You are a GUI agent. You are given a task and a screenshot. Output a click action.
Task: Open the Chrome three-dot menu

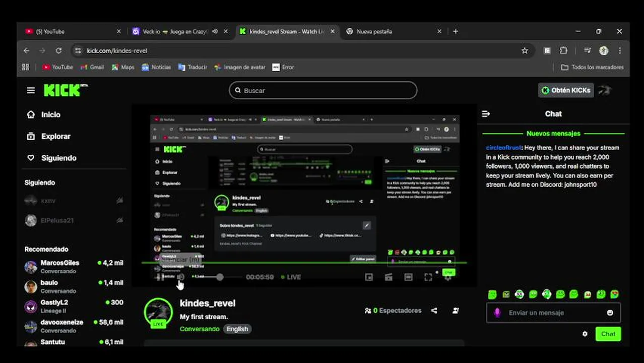(620, 50)
